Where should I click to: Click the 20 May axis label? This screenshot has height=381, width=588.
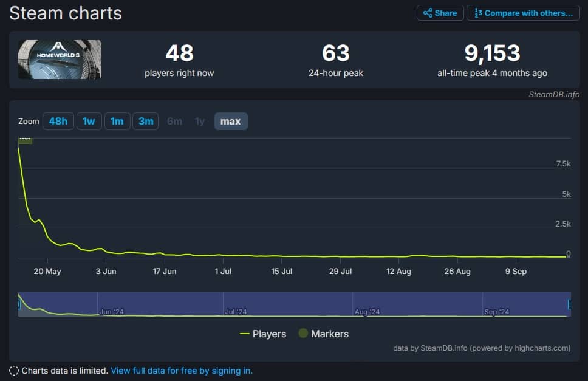[47, 271]
